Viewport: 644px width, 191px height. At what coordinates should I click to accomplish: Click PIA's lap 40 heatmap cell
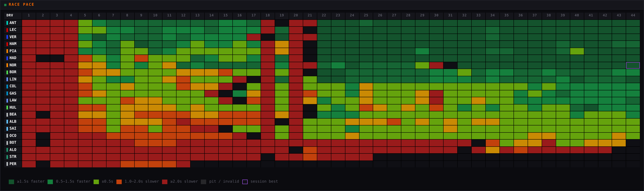[x=577, y=51]
